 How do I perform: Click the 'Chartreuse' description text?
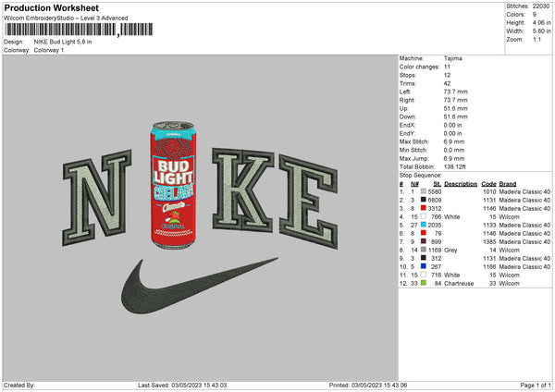(459, 283)
